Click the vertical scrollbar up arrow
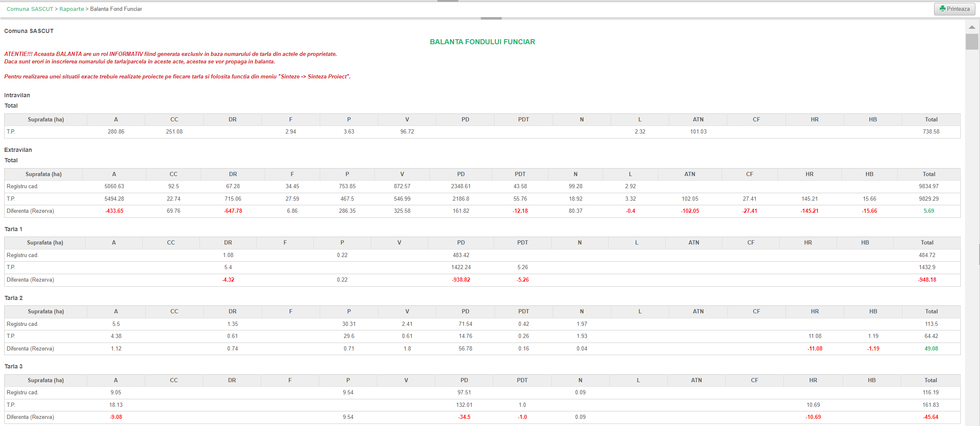Image resolution: width=980 pixels, height=426 pixels. pyautogui.click(x=972, y=27)
